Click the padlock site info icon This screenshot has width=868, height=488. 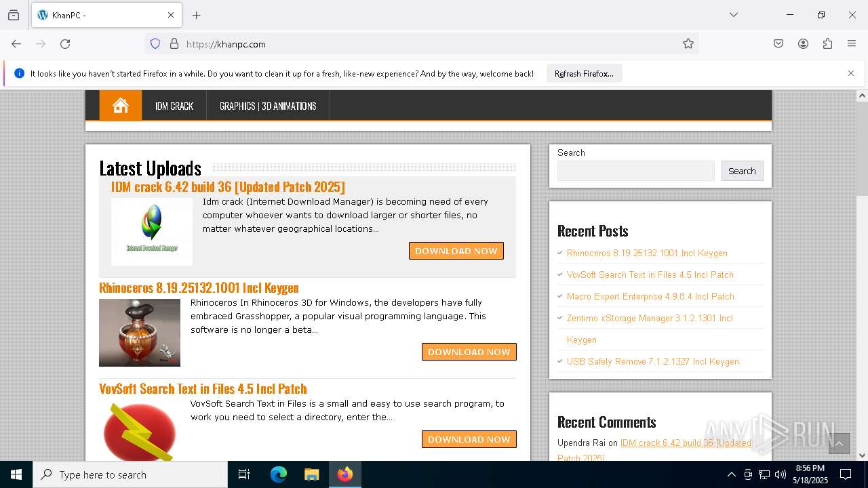coord(174,43)
